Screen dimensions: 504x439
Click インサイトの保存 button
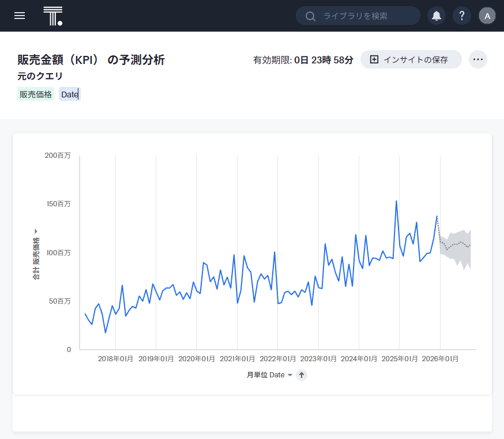411,59
